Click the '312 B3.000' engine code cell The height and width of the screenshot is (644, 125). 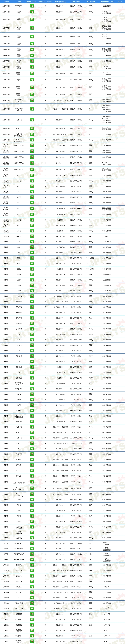coord(107,61)
